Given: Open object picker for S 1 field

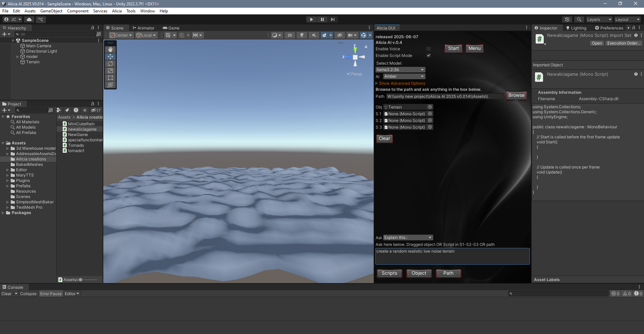Looking at the screenshot, I should (x=430, y=114).
